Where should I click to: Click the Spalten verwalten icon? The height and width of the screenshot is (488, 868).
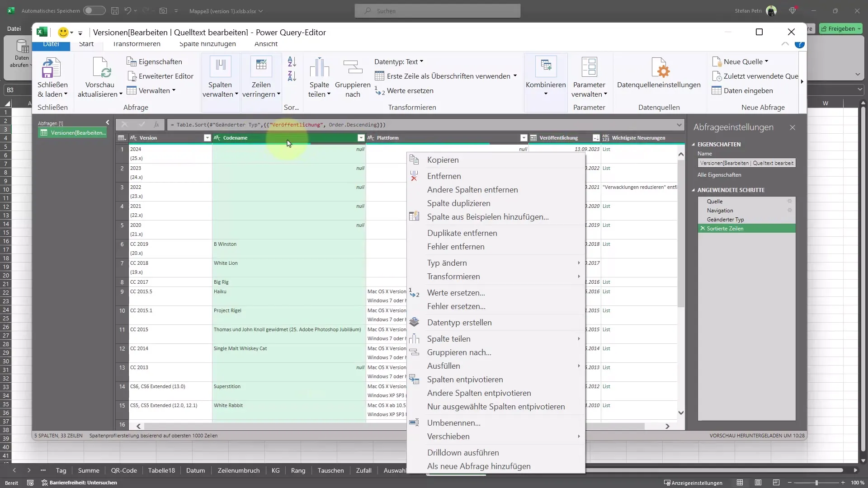pos(220,67)
